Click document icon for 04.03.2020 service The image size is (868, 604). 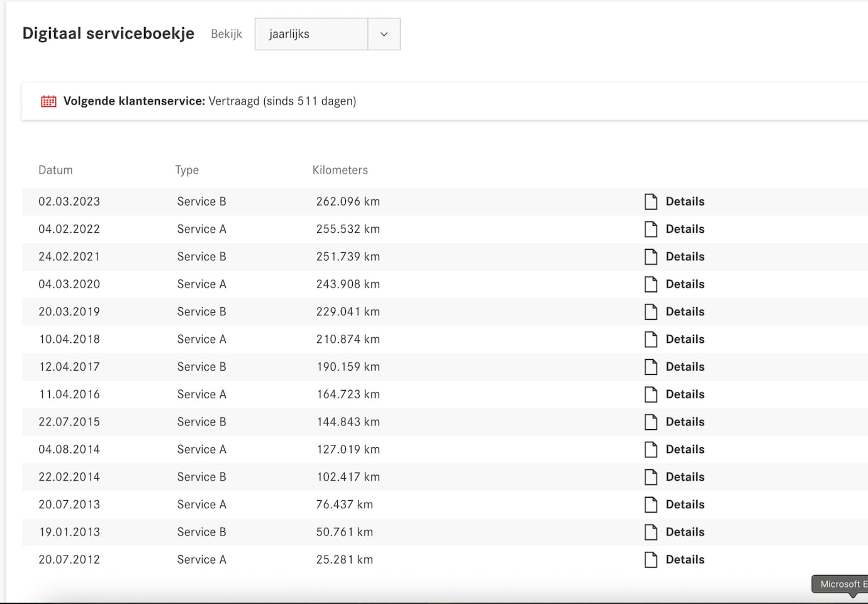(x=651, y=284)
